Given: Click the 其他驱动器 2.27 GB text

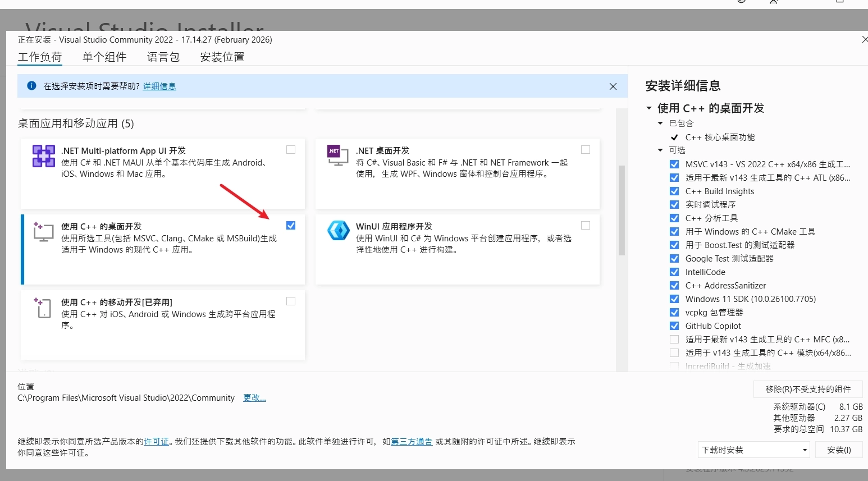Looking at the screenshot, I should click(818, 418).
